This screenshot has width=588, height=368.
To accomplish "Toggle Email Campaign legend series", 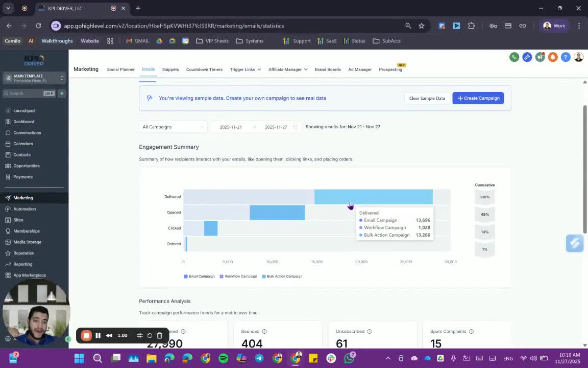I will [199, 277].
